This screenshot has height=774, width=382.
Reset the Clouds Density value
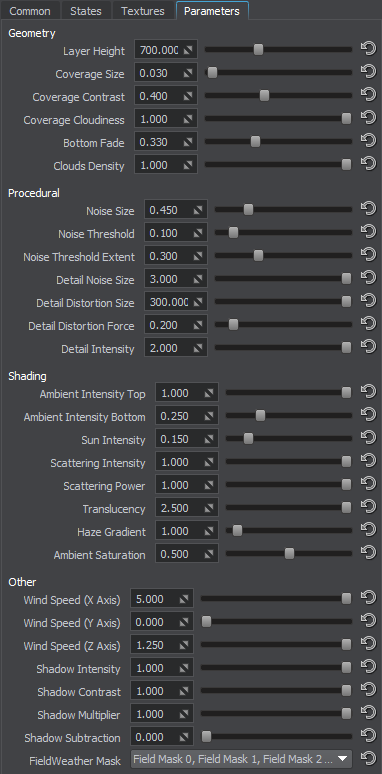click(x=368, y=164)
